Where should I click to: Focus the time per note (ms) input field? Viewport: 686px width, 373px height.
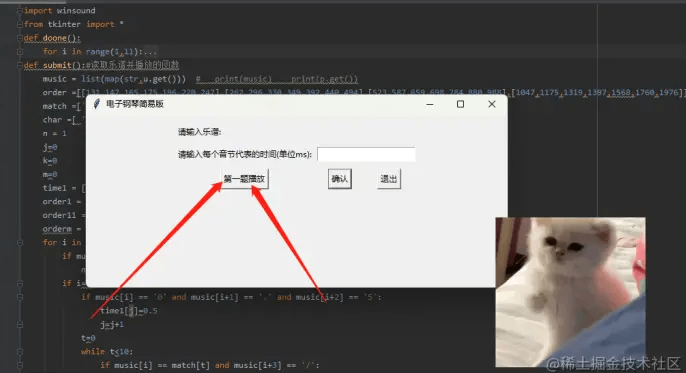coord(366,154)
